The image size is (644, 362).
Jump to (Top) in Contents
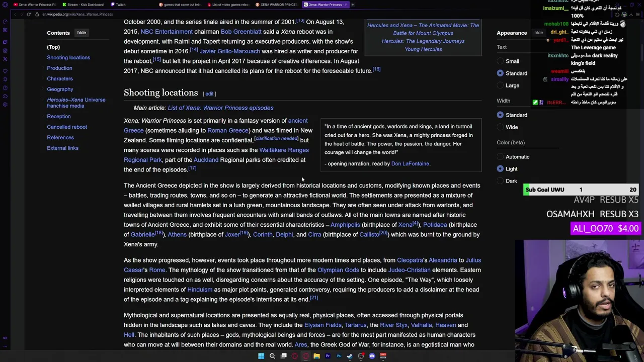[x=53, y=47]
